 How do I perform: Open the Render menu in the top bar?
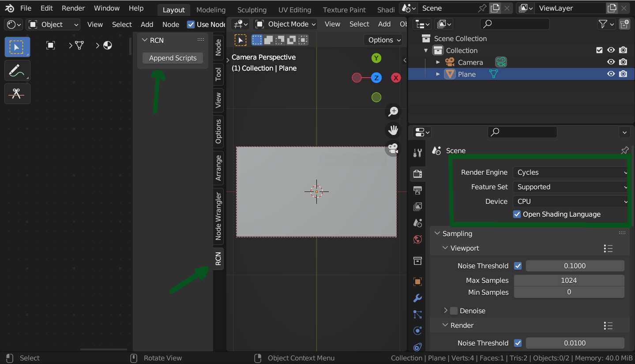click(x=73, y=8)
